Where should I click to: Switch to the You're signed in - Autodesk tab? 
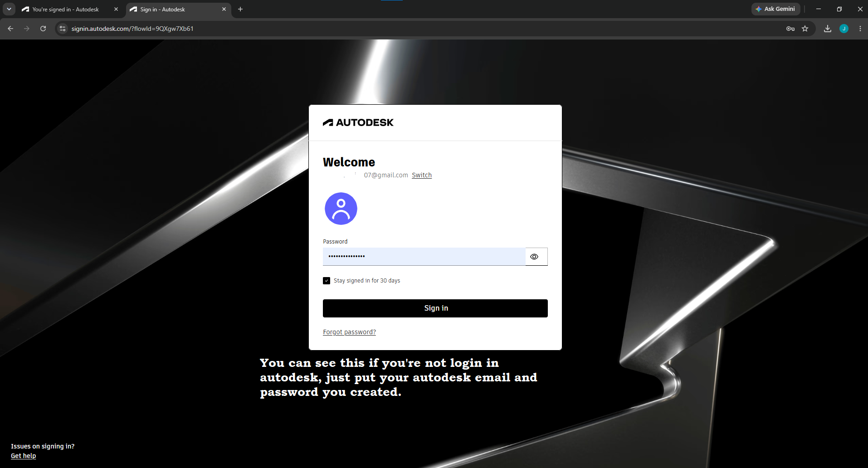point(65,9)
